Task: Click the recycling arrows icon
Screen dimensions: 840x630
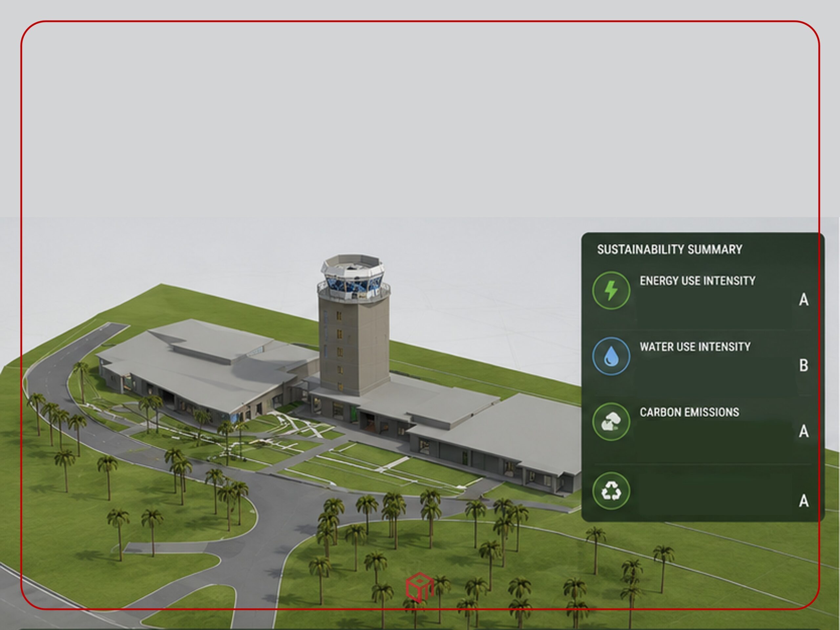Action: 611,490
